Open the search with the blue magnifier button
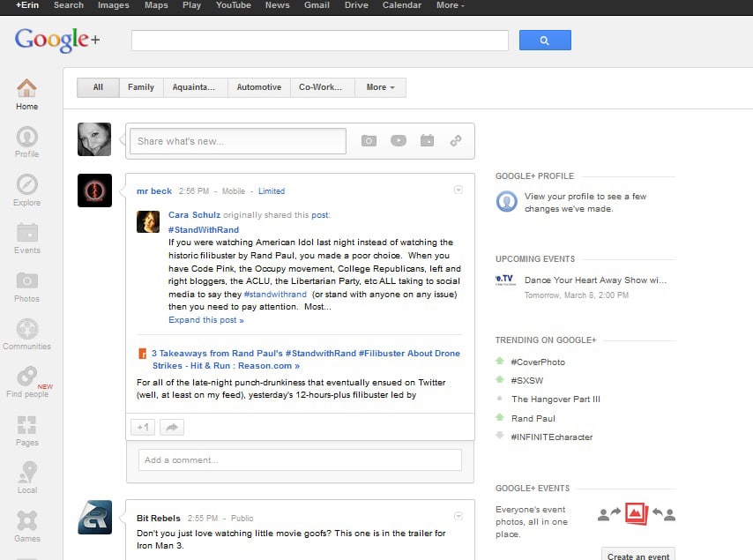The image size is (753, 560). pyautogui.click(x=545, y=40)
